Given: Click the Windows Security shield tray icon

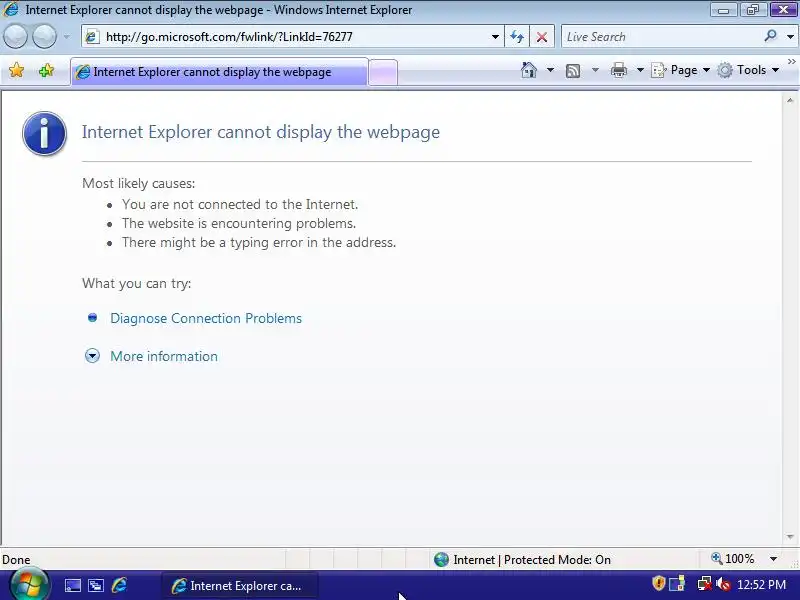Looking at the screenshot, I should 659,583.
